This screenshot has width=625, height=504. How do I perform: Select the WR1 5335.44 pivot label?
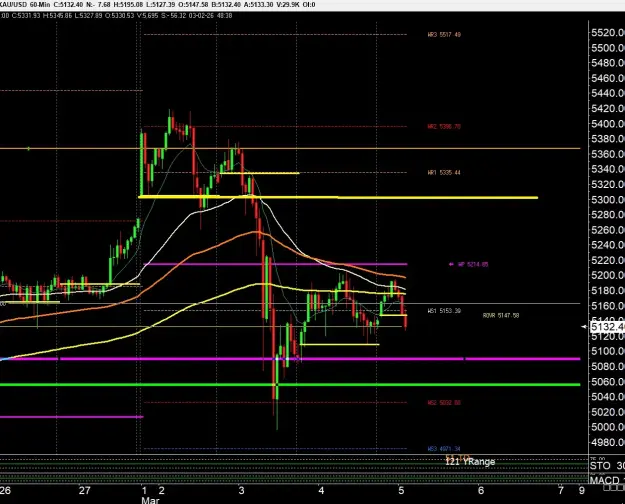click(444, 173)
